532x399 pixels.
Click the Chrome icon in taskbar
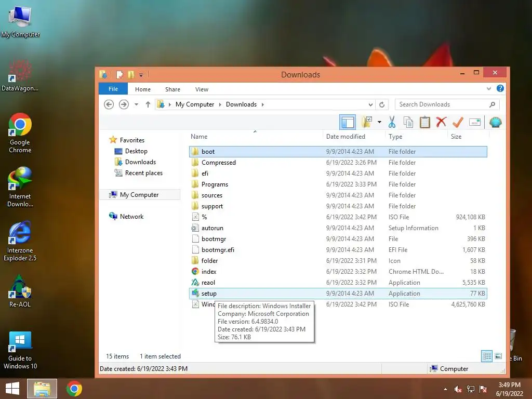74,389
